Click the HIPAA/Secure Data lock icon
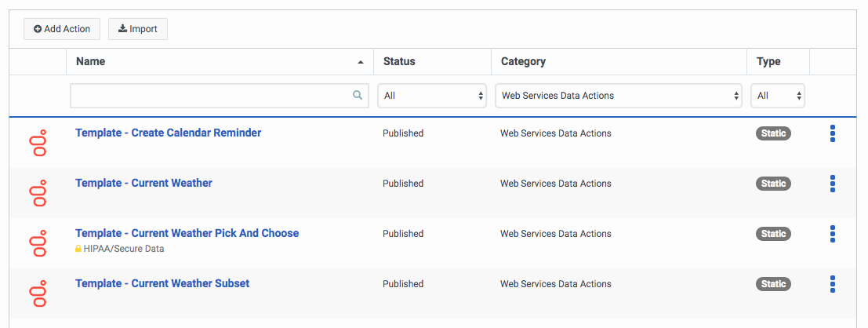868x328 pixels. click(78, 249)
